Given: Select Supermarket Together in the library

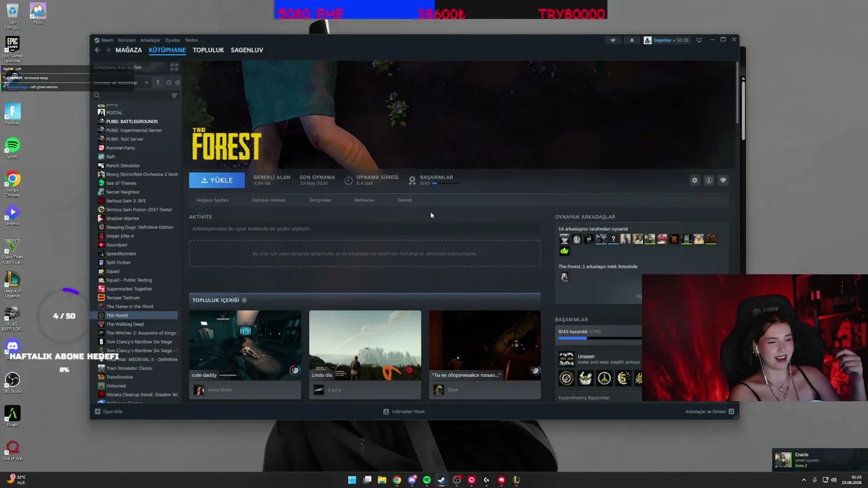Looking at the screenshot, I should (129, 289).
